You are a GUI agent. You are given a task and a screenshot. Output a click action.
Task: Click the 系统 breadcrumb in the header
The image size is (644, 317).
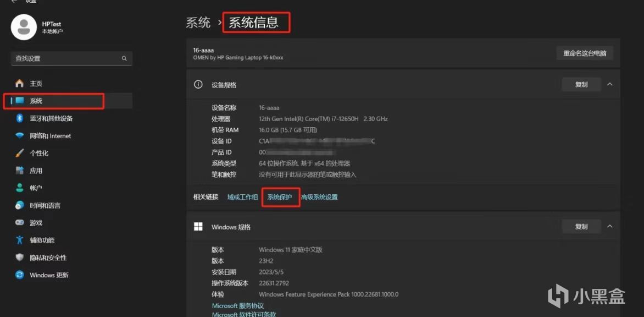coord(198,22)
